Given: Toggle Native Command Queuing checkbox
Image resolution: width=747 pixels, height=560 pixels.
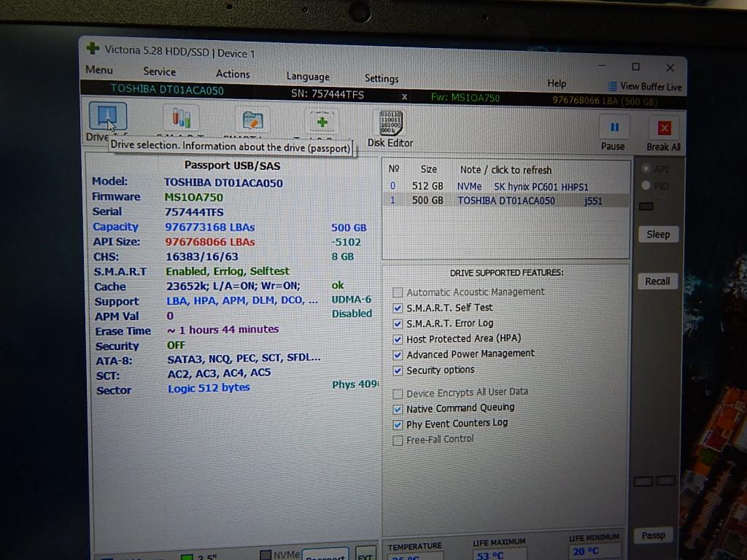Looking at the screenshot, I should pyautogui.click(x=398, y=409).
